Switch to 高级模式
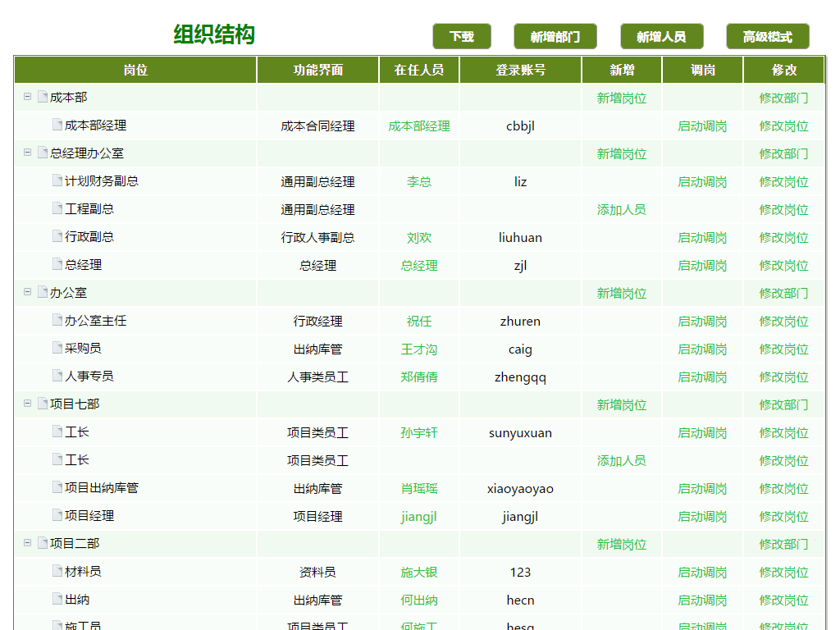 (768, 36)
